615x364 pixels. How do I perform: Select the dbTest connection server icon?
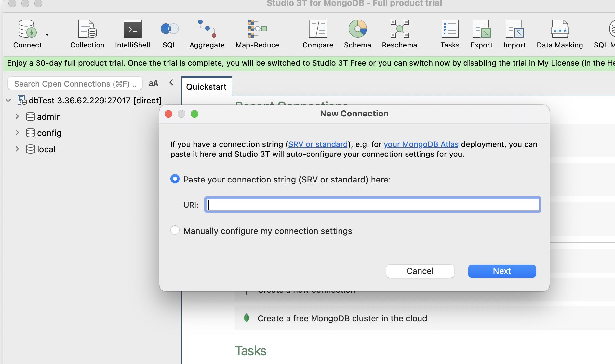22,100
